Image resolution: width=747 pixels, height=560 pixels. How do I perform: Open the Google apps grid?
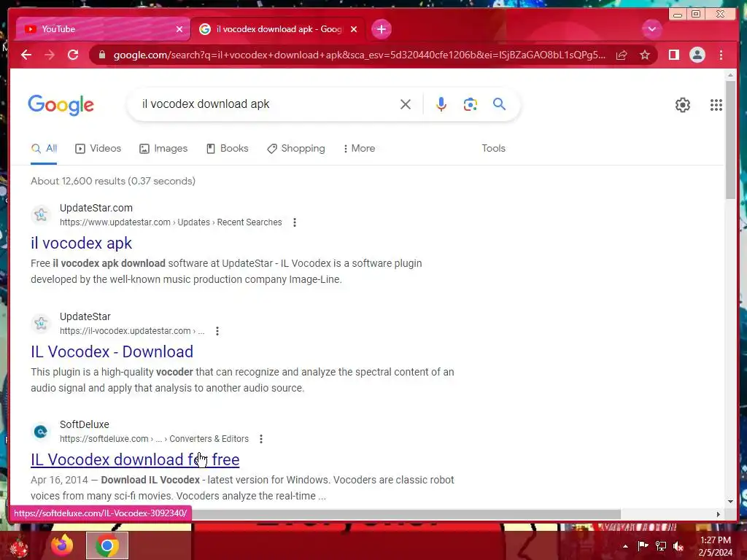pyautogui.click(x=716, y=105)
